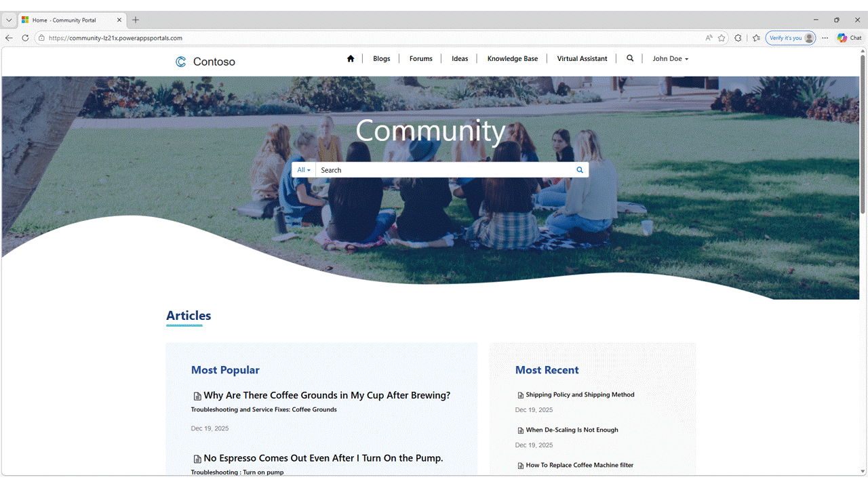Refresh the page with the reload button

25,38
